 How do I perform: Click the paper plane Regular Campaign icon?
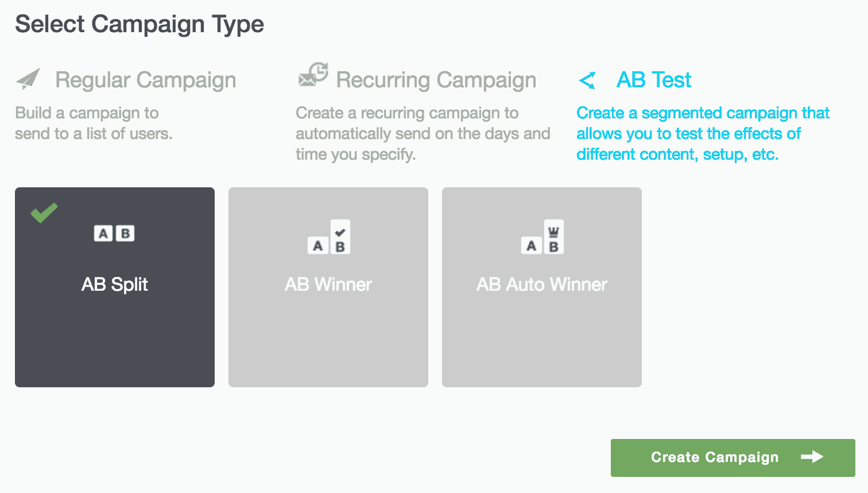click(28, 79)
